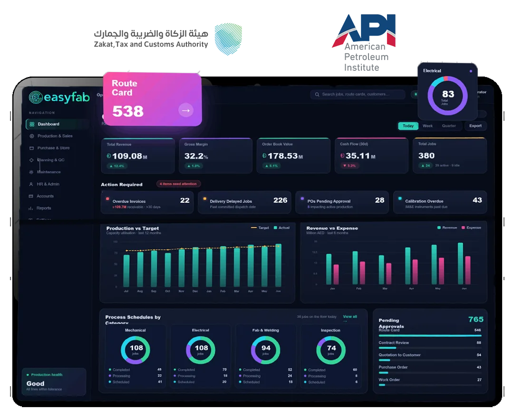Open the Overdue Invoices card
This screenshot has height=420, width=514.
click(x=147, y=203)
